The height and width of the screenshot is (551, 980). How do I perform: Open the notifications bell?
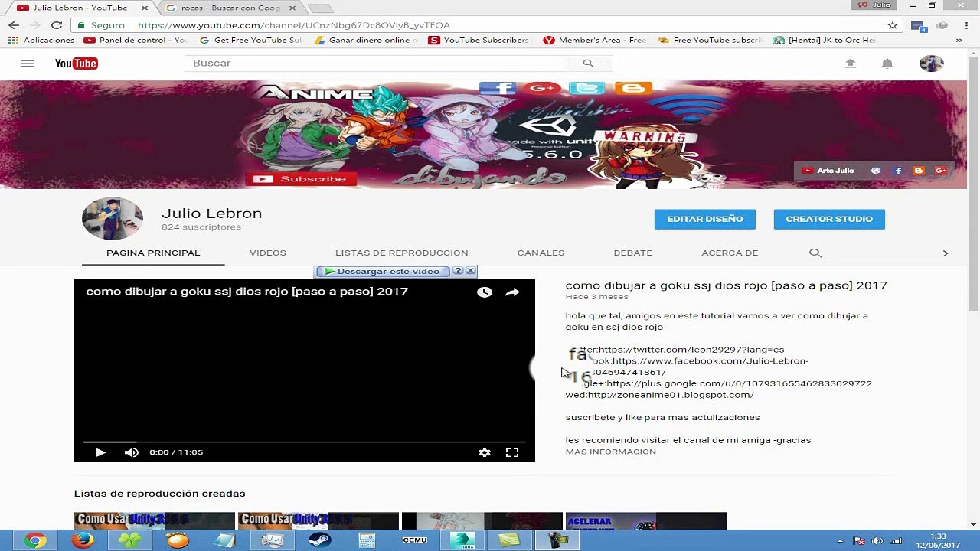pyautogui.click(x=887, y=64)
